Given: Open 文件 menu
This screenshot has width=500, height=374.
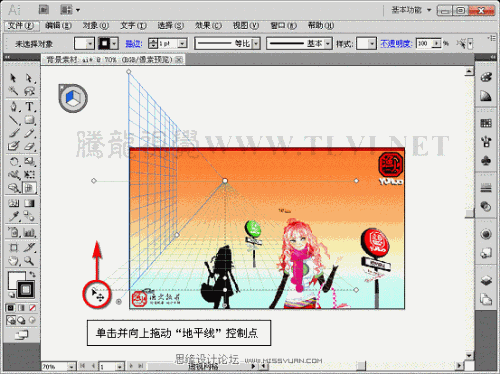Looking at the screenshot, I should coord(21,26).
